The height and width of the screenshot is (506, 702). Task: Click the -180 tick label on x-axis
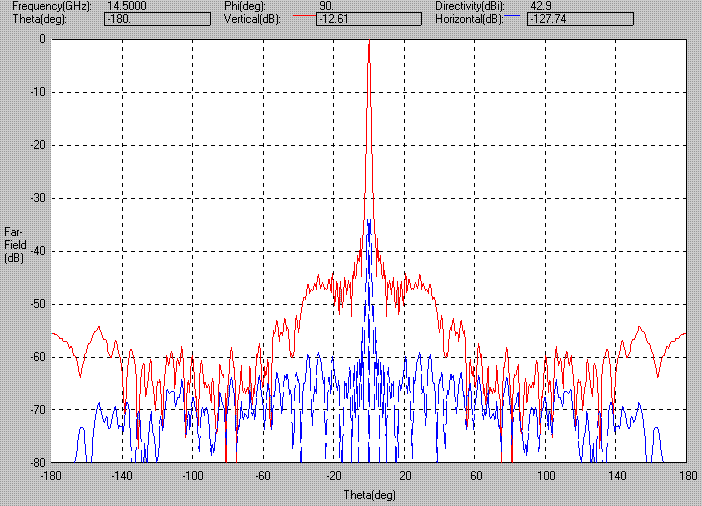(51, 475)
